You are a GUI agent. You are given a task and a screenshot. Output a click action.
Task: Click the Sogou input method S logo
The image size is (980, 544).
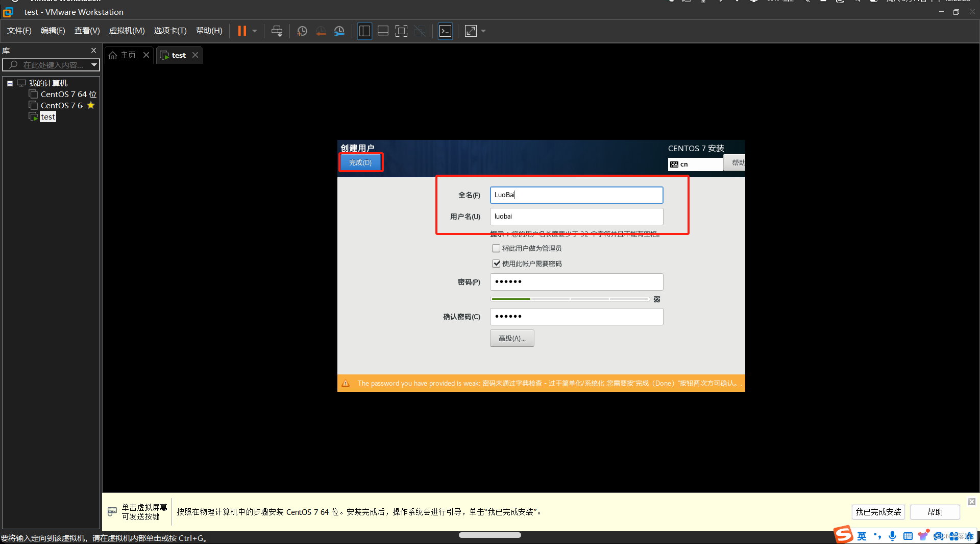click(x=844, y=535)
